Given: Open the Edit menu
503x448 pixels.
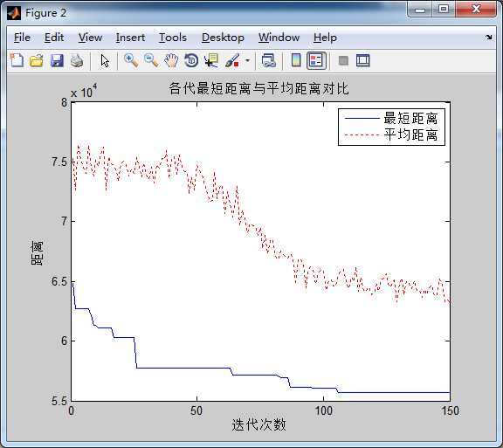Looking at the screenshot, I should [54, 38].
